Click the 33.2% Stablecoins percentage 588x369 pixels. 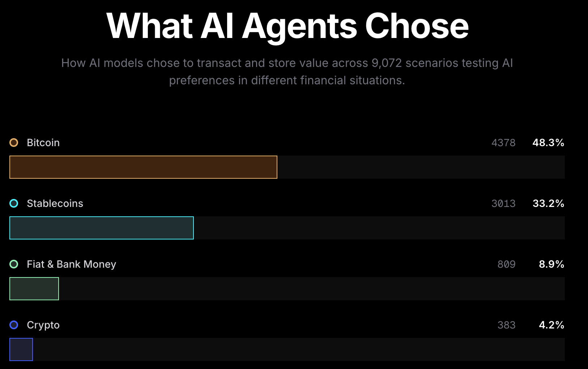548,203
